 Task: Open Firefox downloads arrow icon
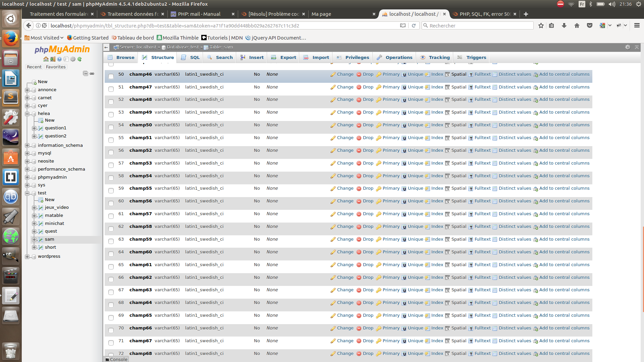point(564,26)
